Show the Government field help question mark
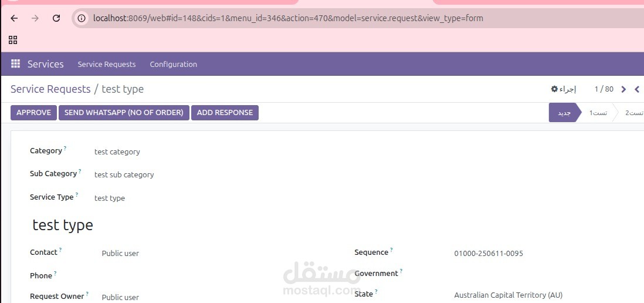 pos(401,271)
